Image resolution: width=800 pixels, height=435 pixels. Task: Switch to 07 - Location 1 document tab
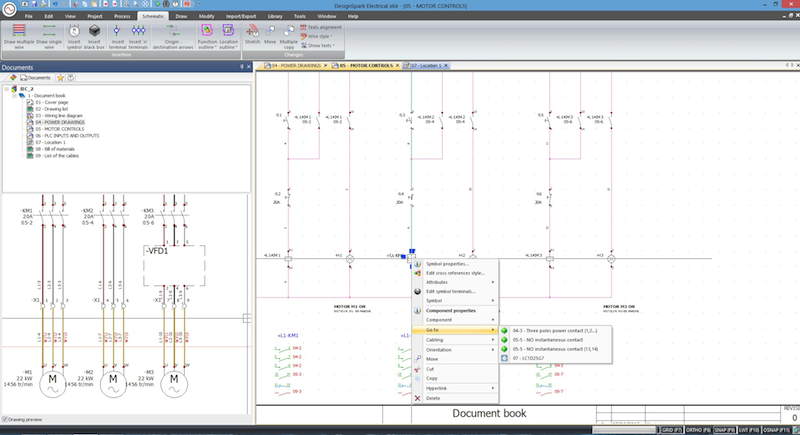point(425,66)
